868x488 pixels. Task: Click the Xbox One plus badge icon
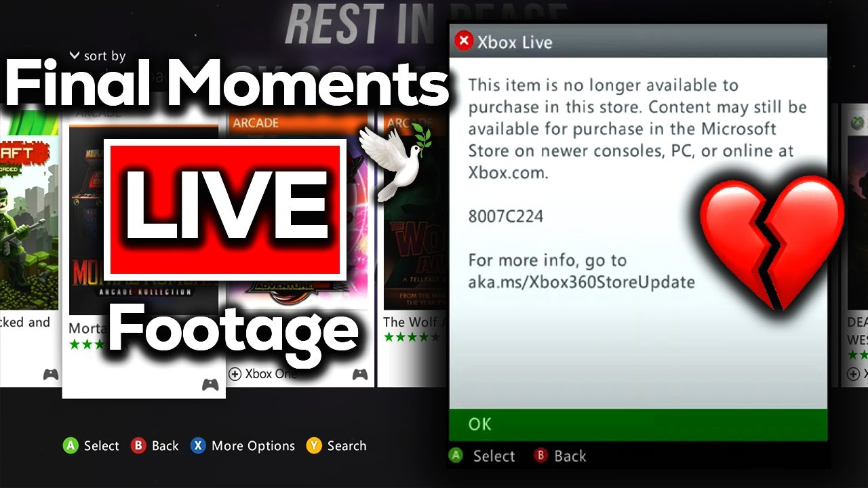click(235, 373)
